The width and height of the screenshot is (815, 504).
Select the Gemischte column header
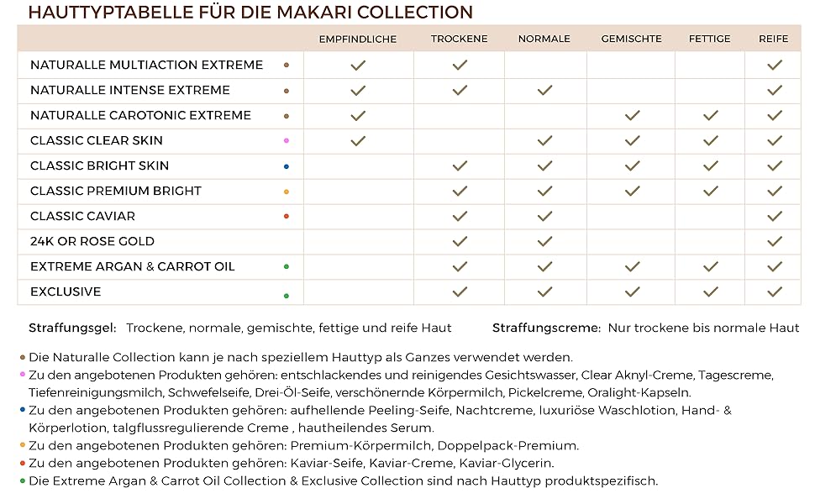632,39
